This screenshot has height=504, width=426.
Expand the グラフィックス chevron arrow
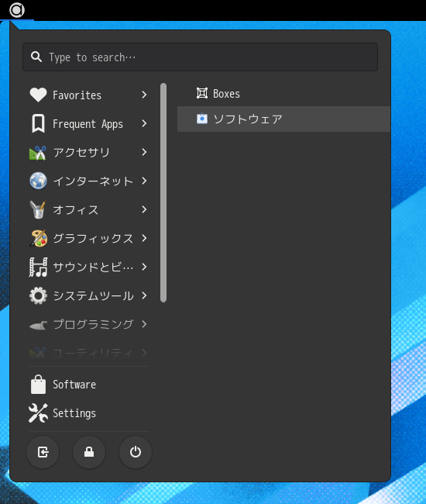[144, 238]
